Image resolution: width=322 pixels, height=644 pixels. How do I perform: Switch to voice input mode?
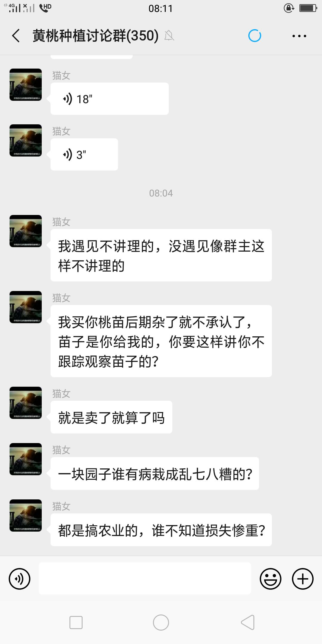coord(20,579)
